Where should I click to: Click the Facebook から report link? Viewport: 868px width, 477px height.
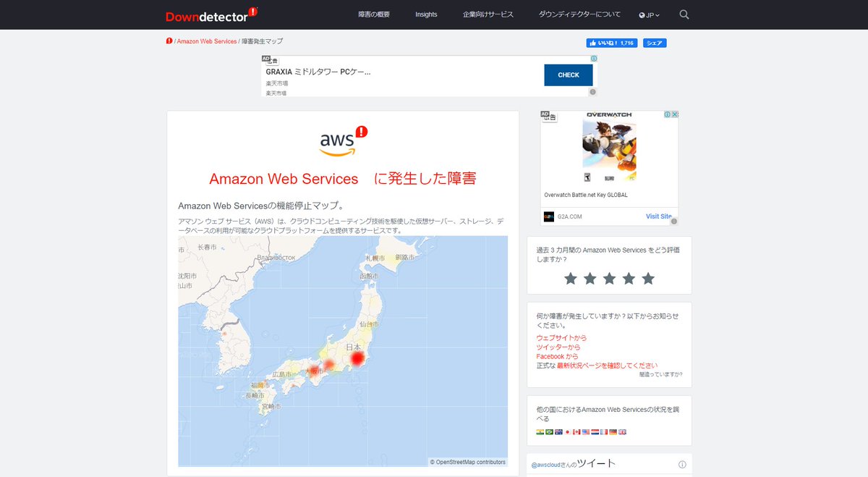tap(557, 357)
